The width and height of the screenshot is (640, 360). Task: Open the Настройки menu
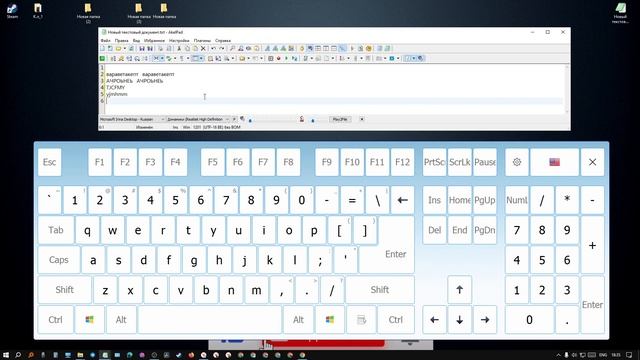point(179,40)
